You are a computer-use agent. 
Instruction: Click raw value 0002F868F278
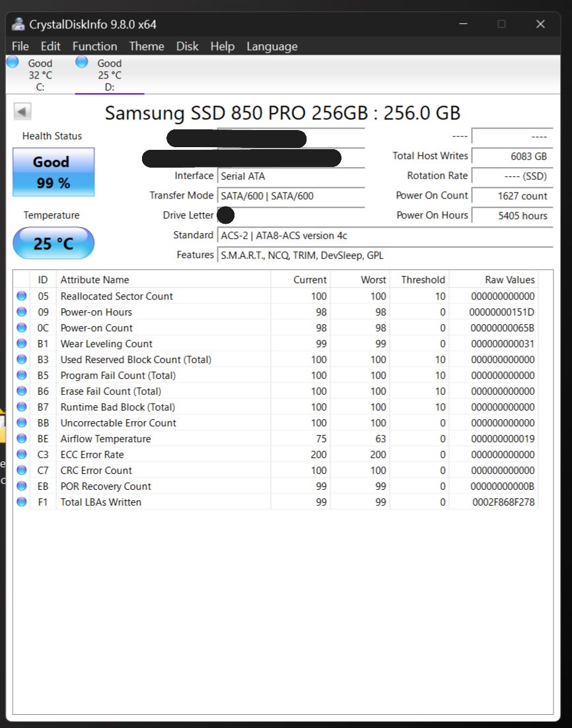point(503,502)
